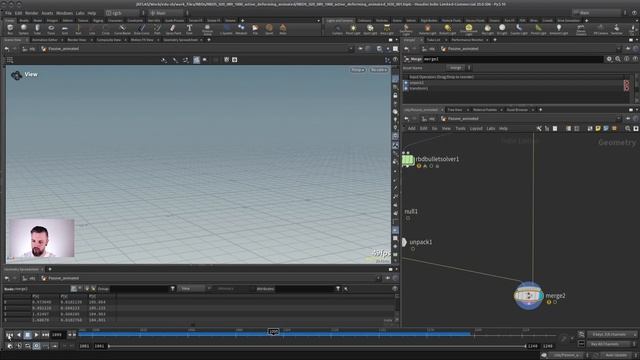The height and width of the screenshot is (360, 640).
Task: Create a Box from the shelf
Action: tap(10, 29)
